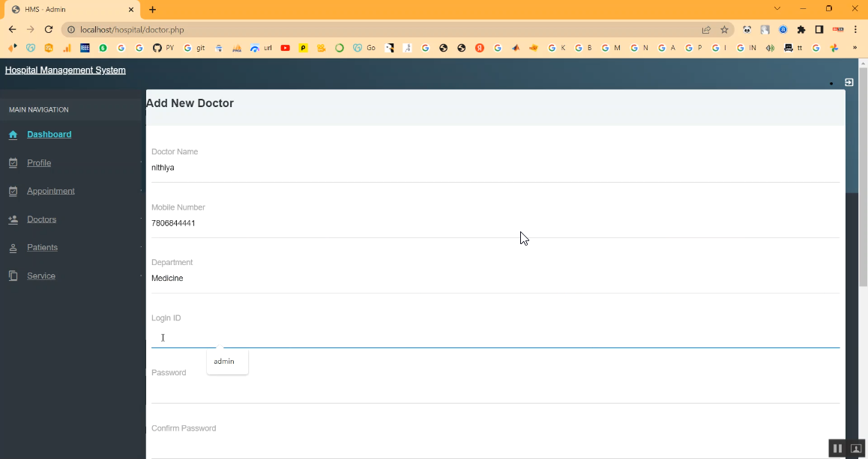Open the IEEE bookmark icon

(85, 48)
